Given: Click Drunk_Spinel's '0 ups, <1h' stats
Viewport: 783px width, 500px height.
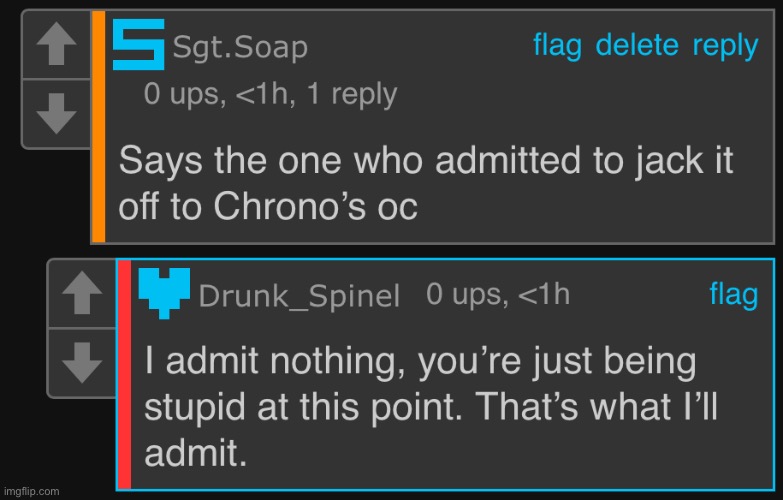Looking at the screenshot, I should pos(498,294).
